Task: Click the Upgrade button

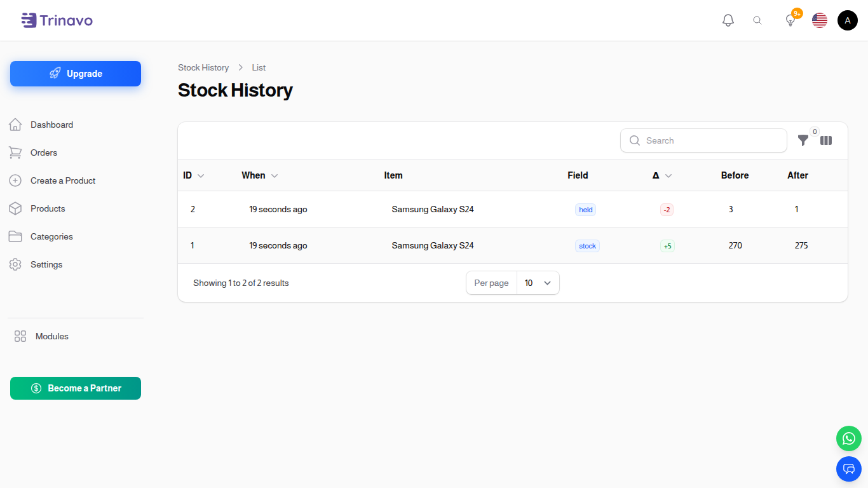Action: 76,74
